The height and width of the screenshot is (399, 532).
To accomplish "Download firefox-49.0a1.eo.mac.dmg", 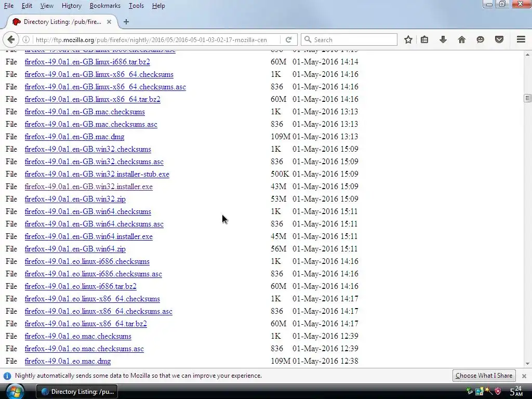I will pos(68,362).
